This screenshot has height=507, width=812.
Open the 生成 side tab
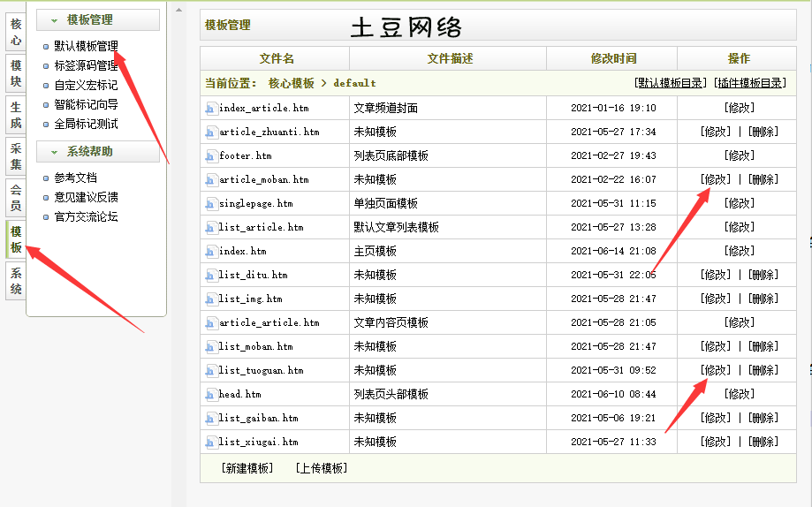pos(16,115)
